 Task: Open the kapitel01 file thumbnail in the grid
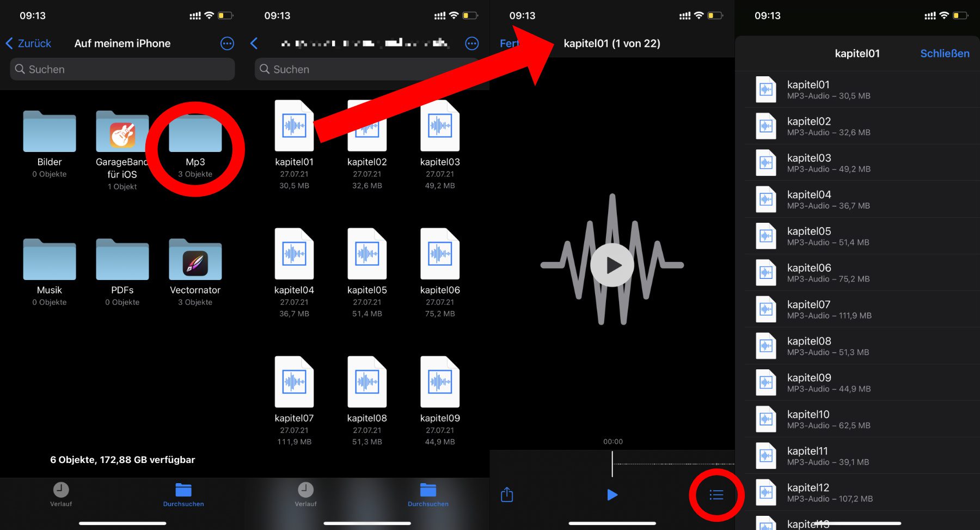click(x=294, y=125)
